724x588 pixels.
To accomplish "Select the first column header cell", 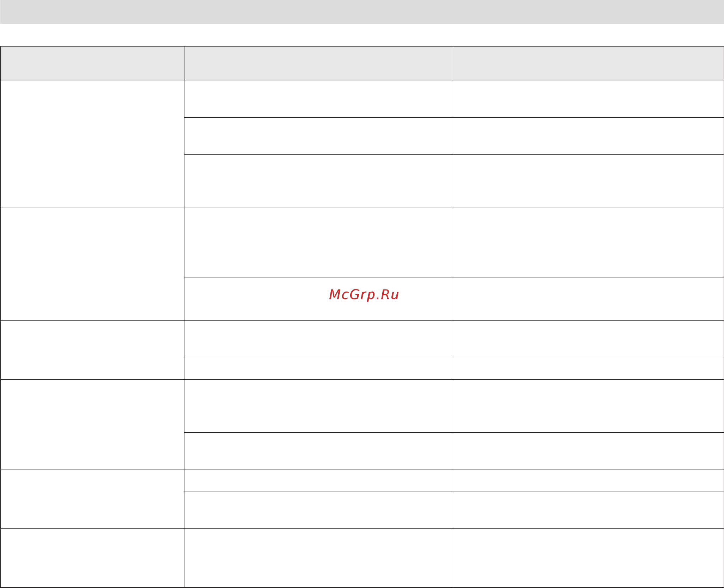I will [92, 63].
